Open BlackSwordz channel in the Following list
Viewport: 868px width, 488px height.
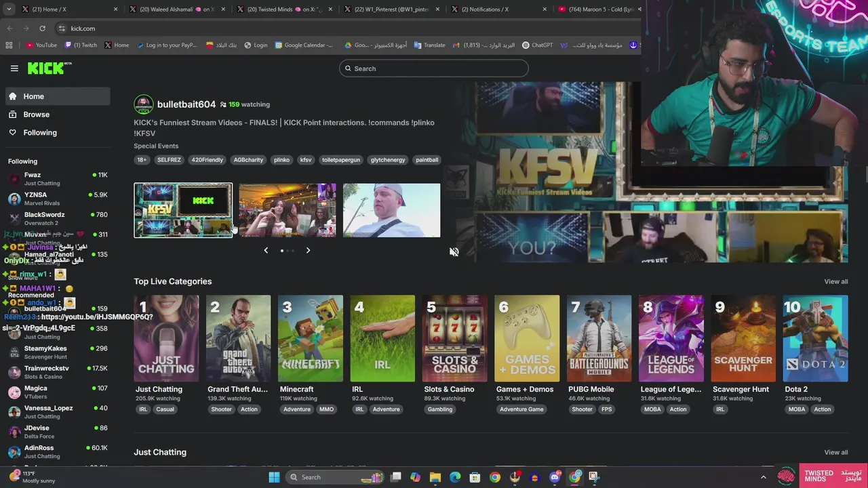click(x=58, y=218)
